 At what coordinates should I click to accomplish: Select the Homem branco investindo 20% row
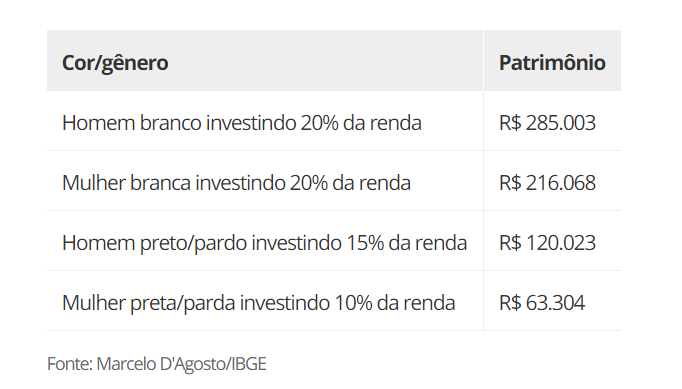[x=334, y=121]
